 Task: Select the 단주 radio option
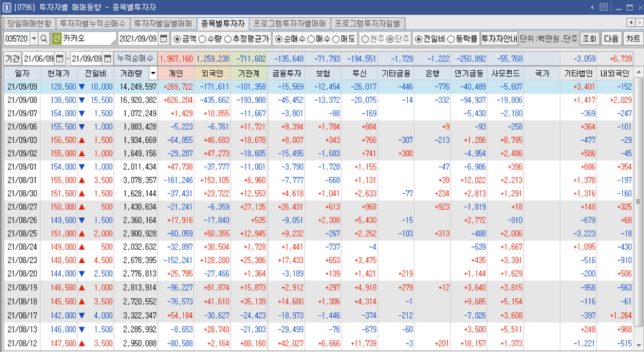click(x=390, y=39)
